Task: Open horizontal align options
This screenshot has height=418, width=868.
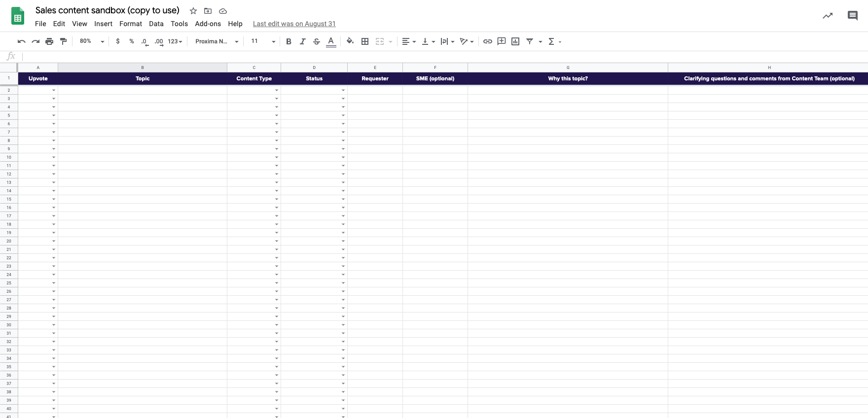Action: tap(409, 41)
